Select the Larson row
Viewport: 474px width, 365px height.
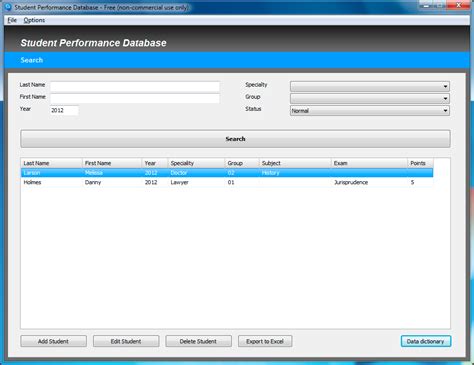tap(227, 173)
